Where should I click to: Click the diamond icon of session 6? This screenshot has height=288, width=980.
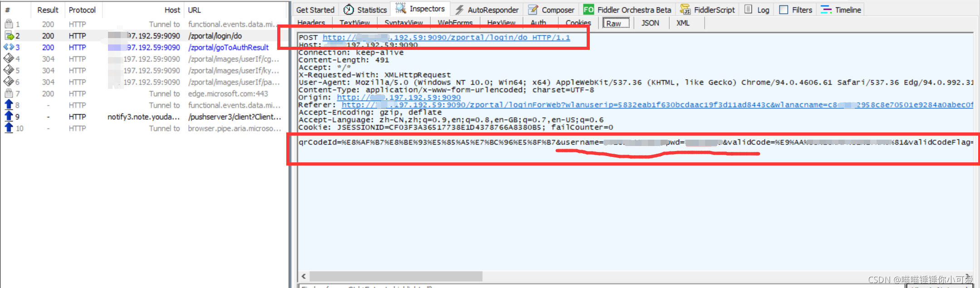[9, 82]
